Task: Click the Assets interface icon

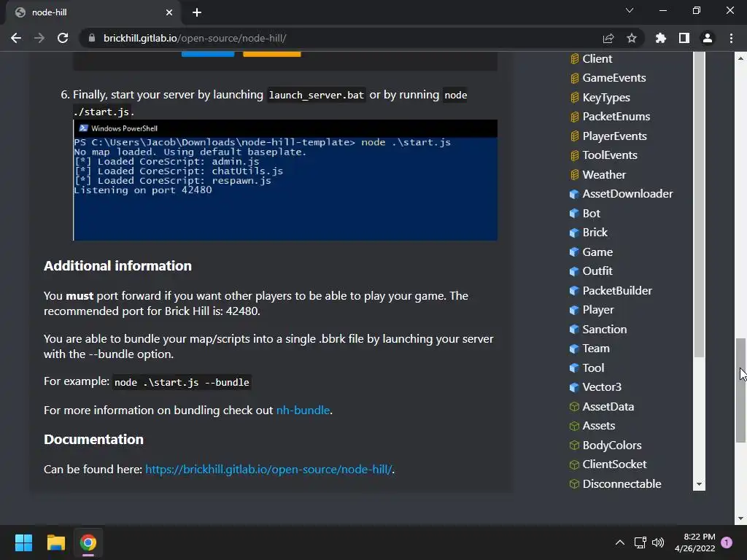Action: click(x=575, y=426)
